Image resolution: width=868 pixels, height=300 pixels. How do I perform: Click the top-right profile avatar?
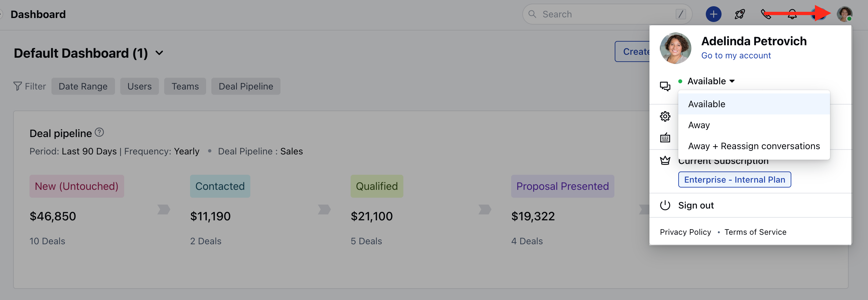click(x=844, y=14)
